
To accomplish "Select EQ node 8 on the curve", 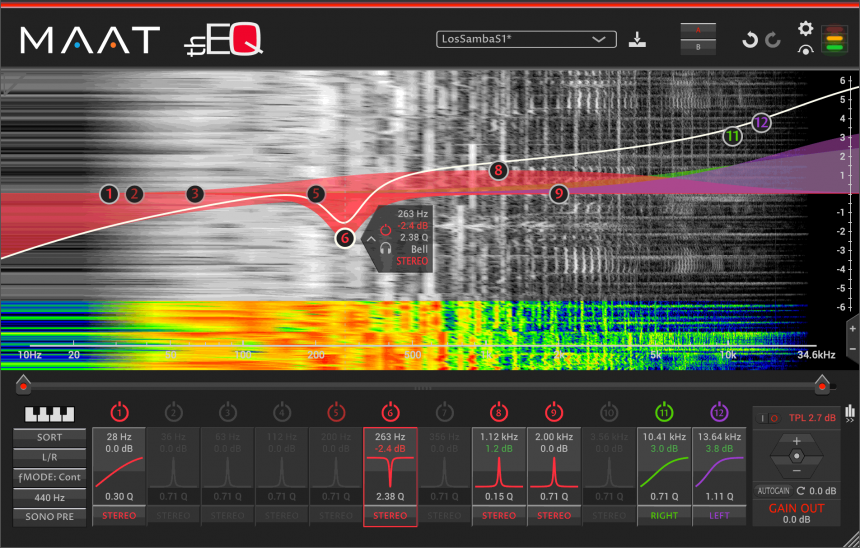I will (x=498, y=170).
